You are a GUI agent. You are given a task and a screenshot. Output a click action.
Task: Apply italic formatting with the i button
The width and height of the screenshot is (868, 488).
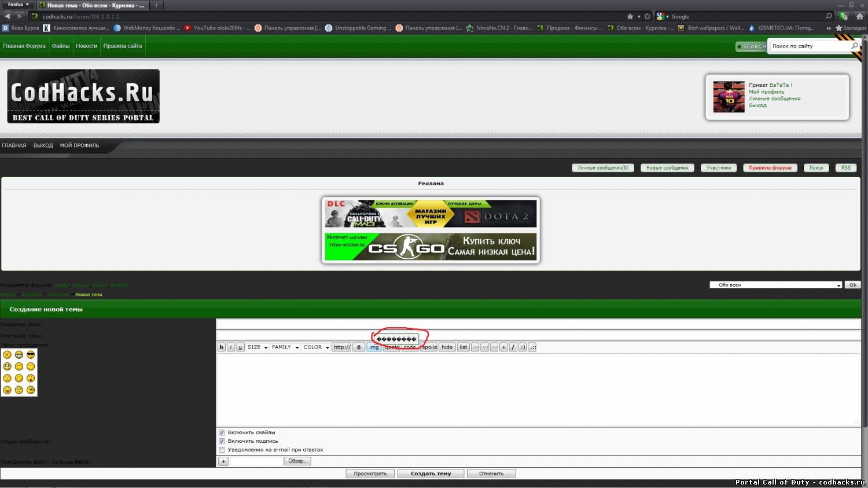point(231,347)
